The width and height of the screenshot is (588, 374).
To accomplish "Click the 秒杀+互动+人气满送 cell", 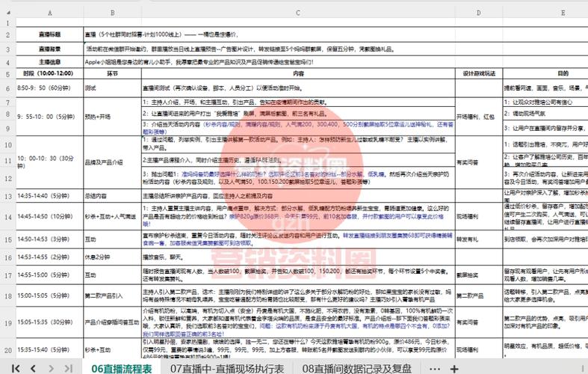I will coord(112,217).
